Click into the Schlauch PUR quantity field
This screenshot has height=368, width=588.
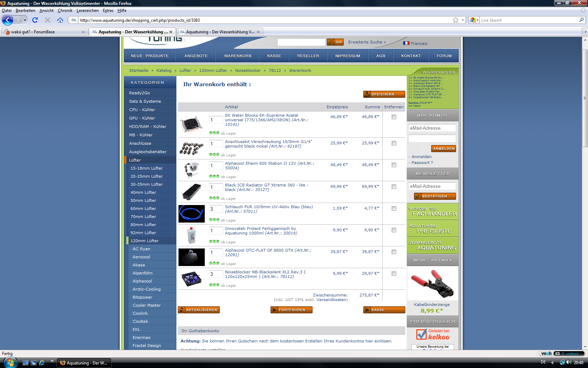[x=216, y=209]
